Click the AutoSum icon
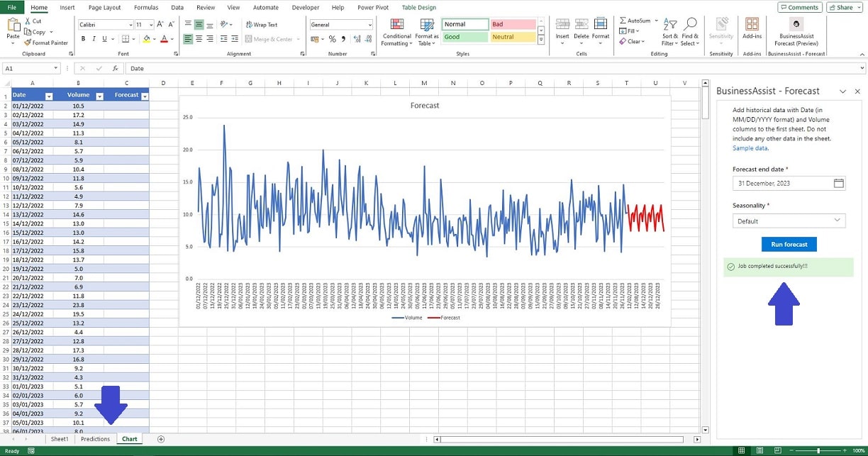The width and height of the screenshot is (868, 456). click(x=624, y=20)
